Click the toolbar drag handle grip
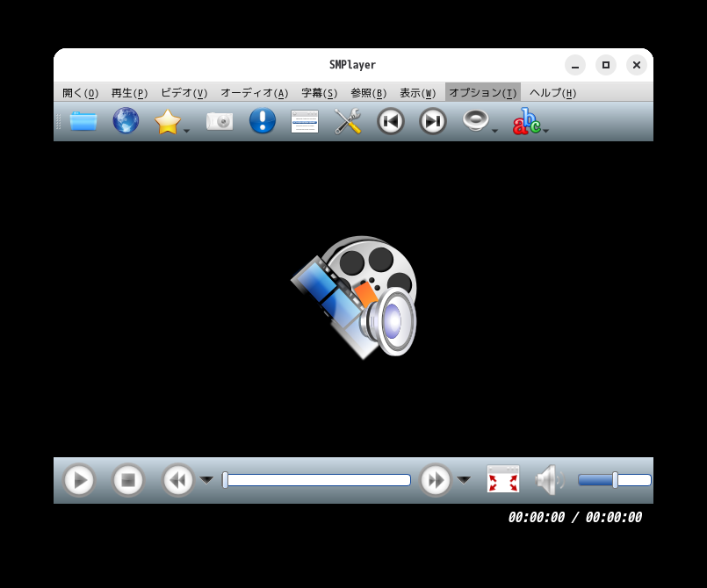The height and width of the screenshot is (588, 707). pos(58,122)
